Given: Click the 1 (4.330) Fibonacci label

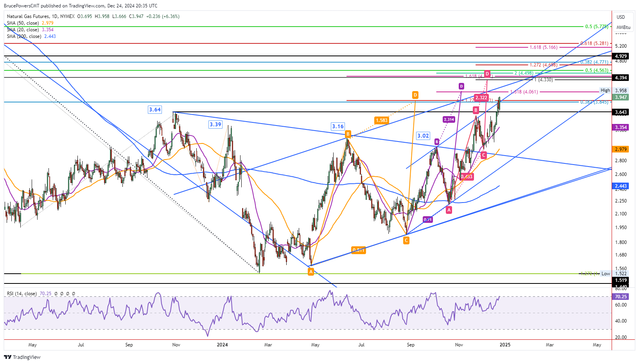Looking at the screenshot, I should pos(544,80).
